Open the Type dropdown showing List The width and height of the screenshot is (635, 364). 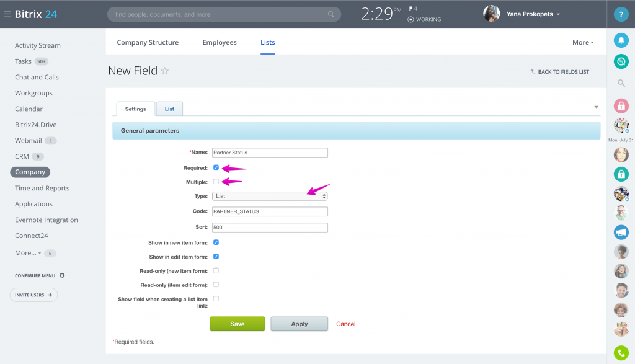[x=270, y=196]
